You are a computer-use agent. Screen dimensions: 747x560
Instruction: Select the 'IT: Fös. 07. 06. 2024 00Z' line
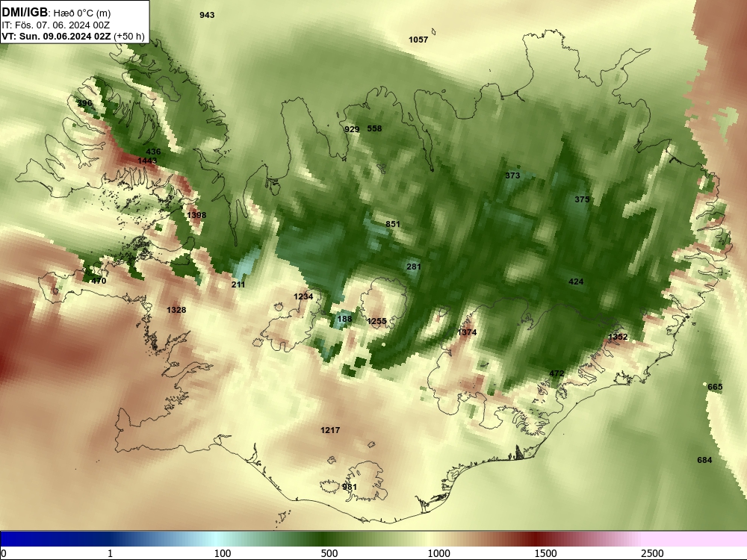[x=56, y=25]
